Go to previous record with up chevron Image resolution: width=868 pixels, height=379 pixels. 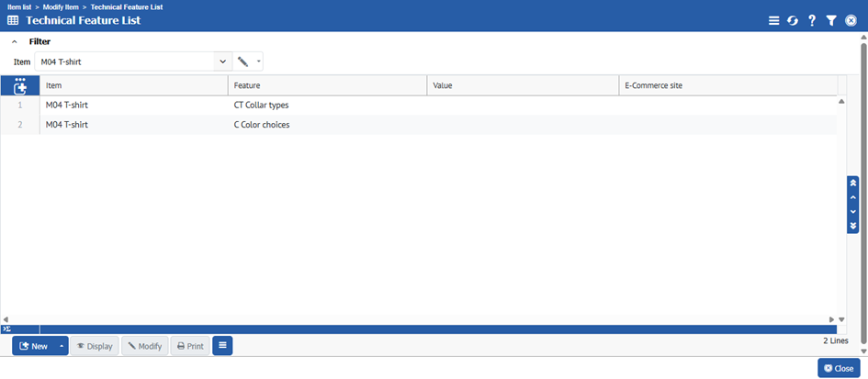click(852, 197)
